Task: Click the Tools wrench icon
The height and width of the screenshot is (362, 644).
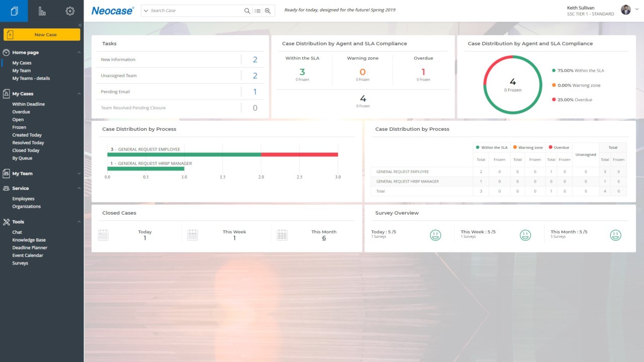Action: pos(7,222)
